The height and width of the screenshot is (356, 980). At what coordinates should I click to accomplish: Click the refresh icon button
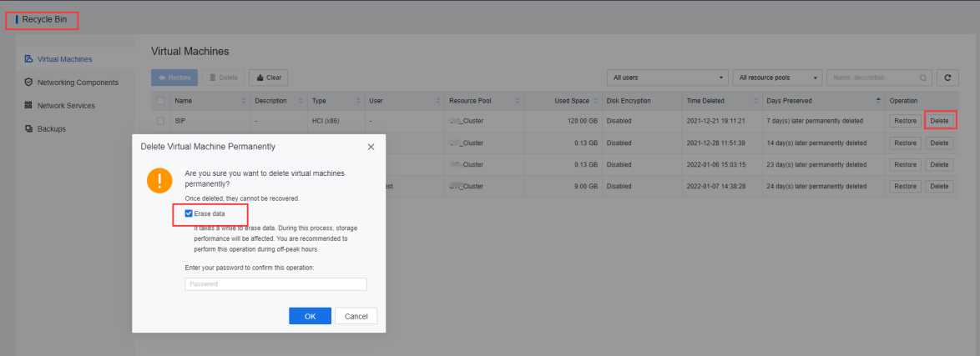coord(947,78)
